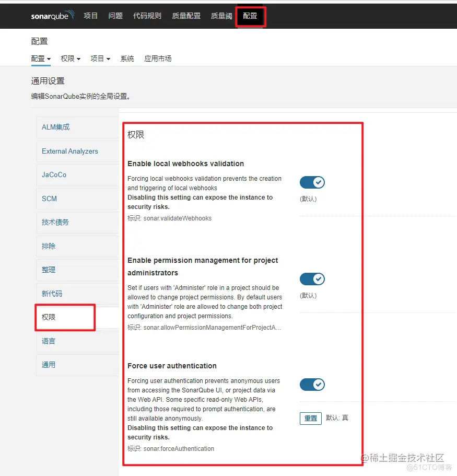Expand the 权限 sub-menu dropdown
The width and height of the screenshot is (457, 476).
click(71, 59)
